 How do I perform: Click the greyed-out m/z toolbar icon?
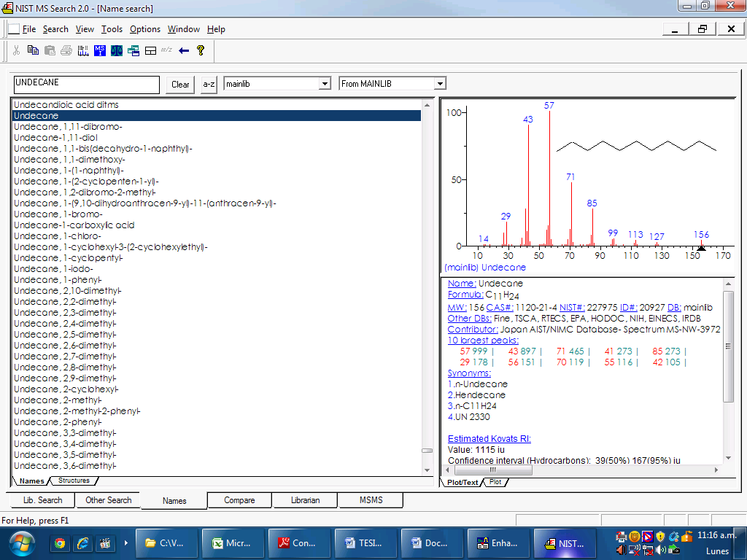click(166, 50)
